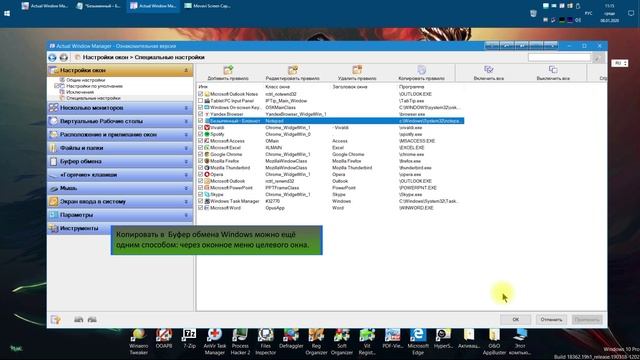Expand the Несколько мониторов section

[186, 108]
